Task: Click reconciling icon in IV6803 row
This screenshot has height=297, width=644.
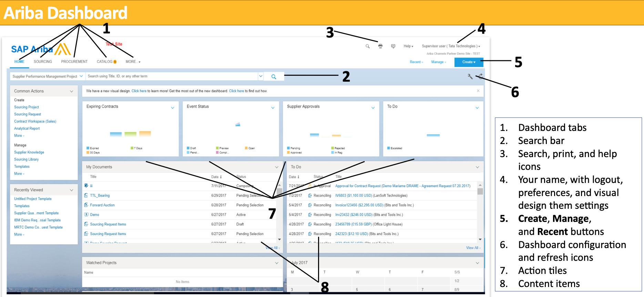Action: (x=310, y=195)
